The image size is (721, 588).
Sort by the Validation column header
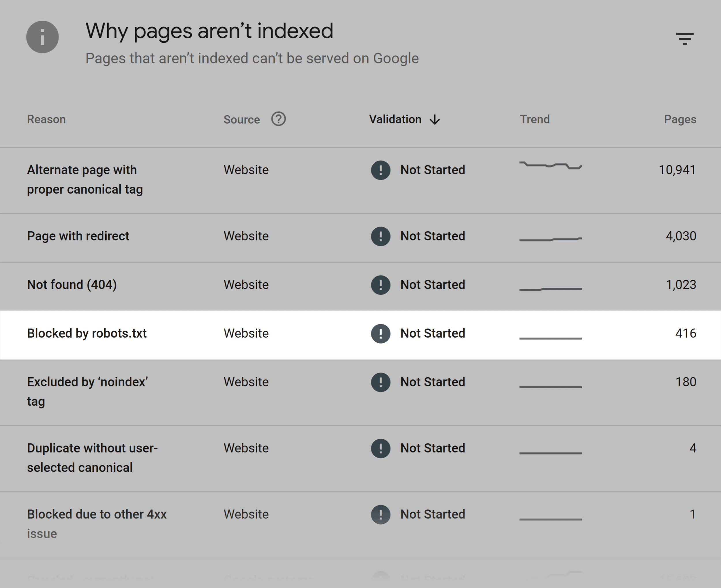tap(395, 119)
